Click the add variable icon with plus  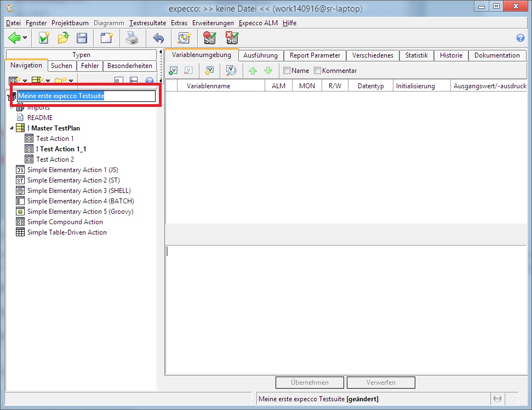(x=173, y=70)
